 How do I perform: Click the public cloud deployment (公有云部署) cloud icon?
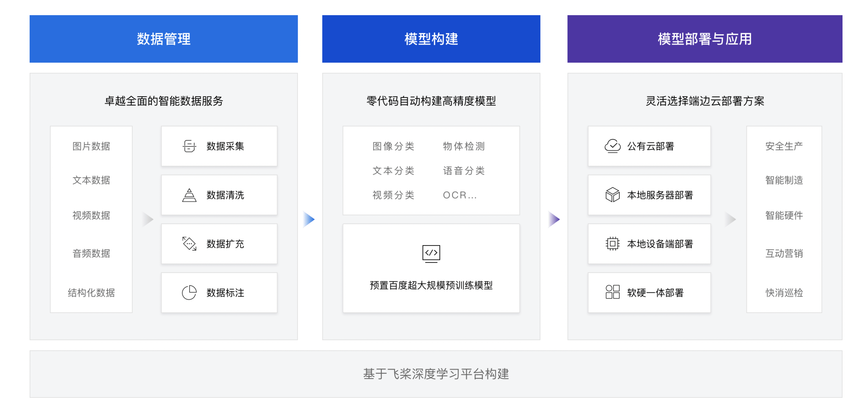[x=612, y=146]
